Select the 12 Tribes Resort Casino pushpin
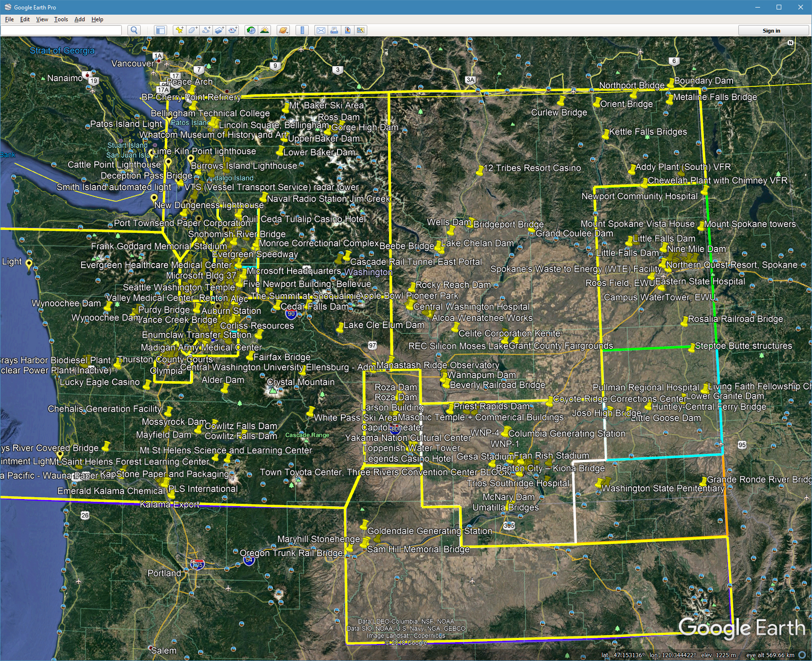 480,170
